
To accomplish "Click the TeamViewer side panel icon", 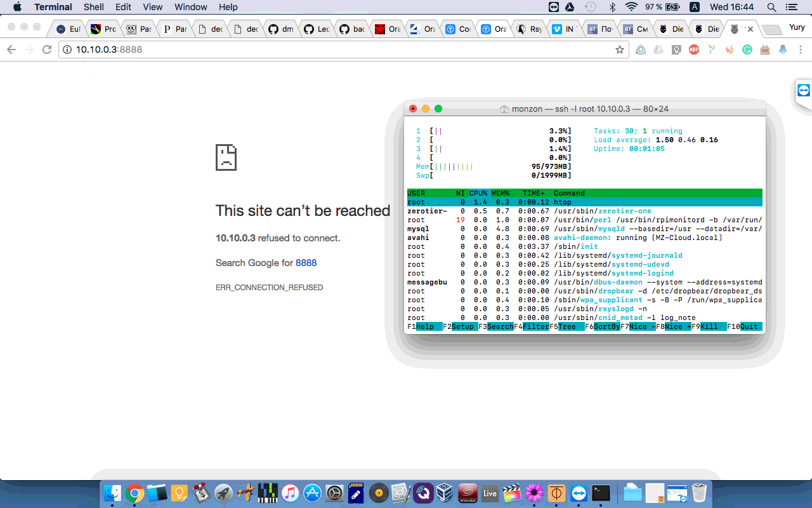I will pos(804,91).
